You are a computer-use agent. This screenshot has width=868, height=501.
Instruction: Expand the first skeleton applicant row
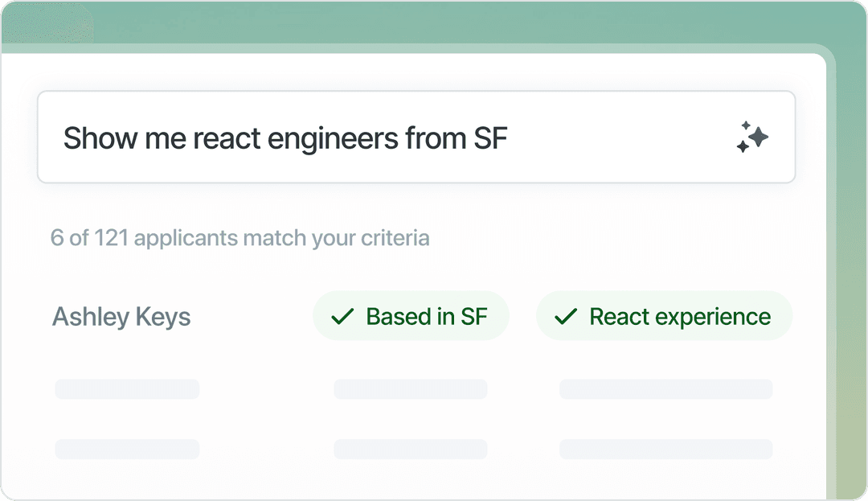[127, 388]
